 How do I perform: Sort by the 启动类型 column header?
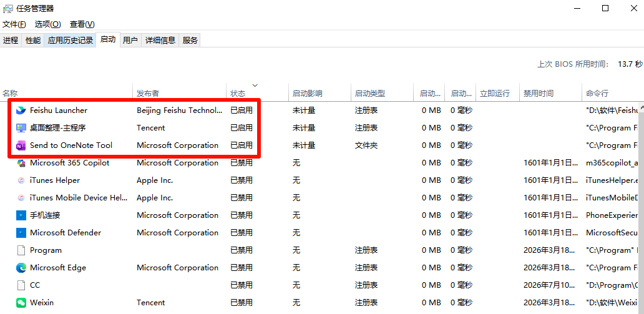pyautogui.click(x=383, y=93)
